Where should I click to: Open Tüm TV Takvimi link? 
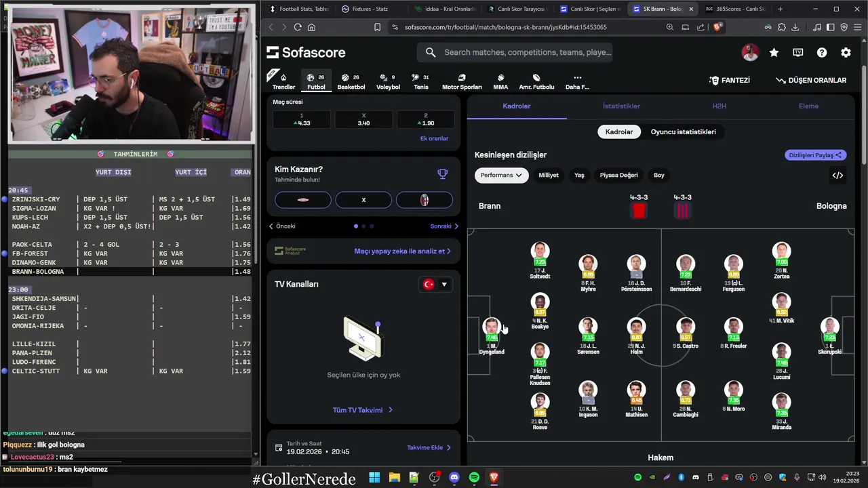pyautogui.click(x=362, y=410)
